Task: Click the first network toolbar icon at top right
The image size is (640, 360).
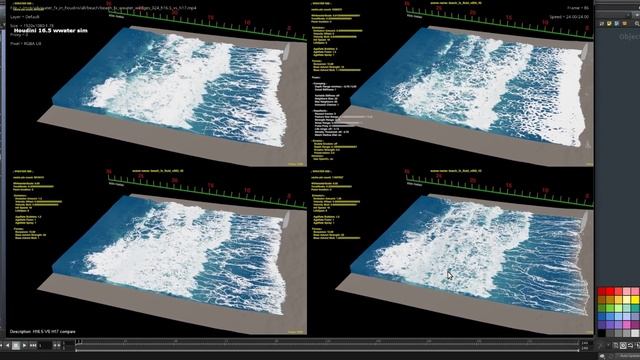Action: pyautogui.click(x=602, y=24)
